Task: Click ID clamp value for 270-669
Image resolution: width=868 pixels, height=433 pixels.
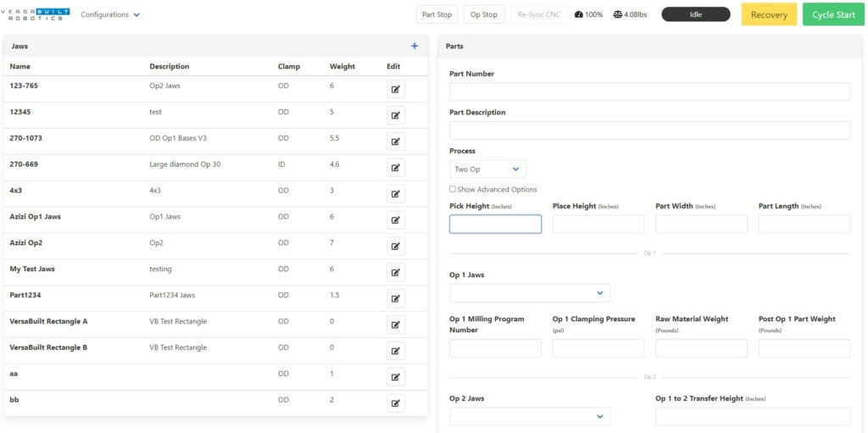Action: 281,164
